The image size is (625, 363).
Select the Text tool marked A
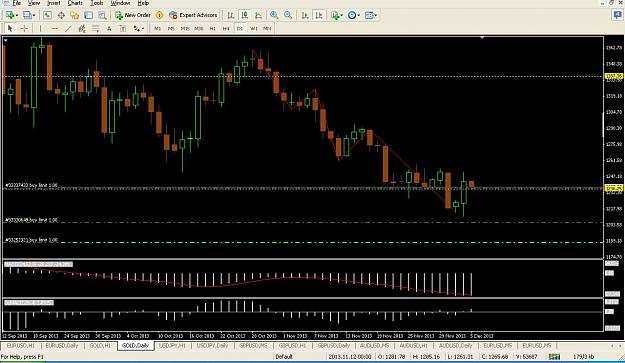click(x=109, y=28)
